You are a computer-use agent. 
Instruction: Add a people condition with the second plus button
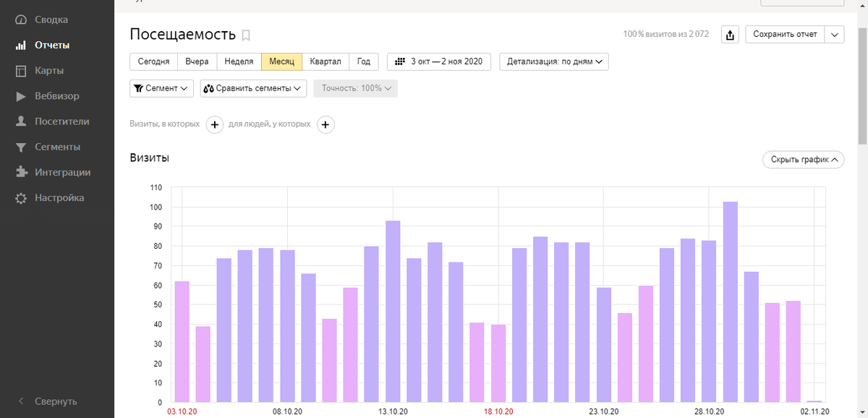[325, 124]
